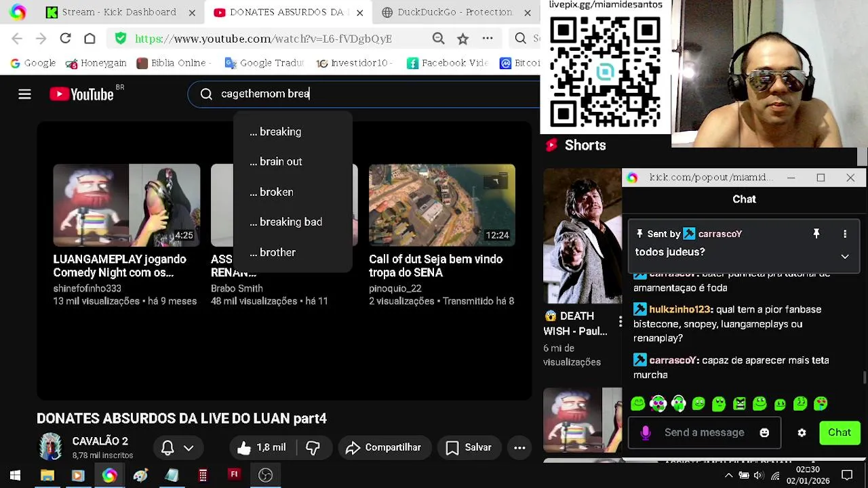Expand the pinned chat message chevron
The height and width of the screenshot is (488, 868).
(x=845, y=257)
